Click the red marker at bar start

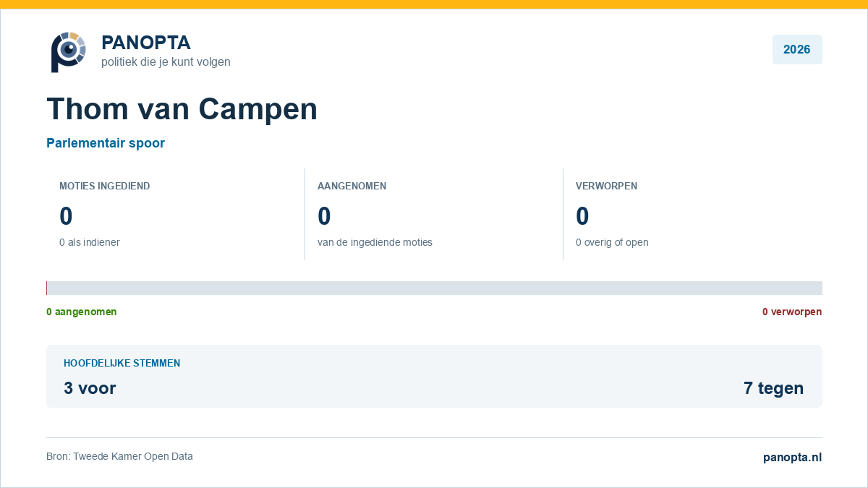(47, 288)
